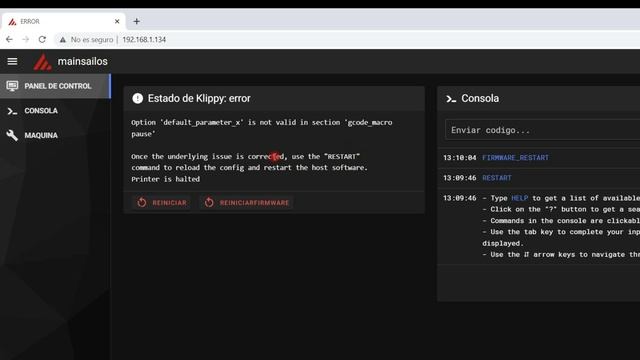The height and width of the screenshot is (360, 640).
Task: Click the 'Estado de Klippy: error' title
Action: (199, 98)
